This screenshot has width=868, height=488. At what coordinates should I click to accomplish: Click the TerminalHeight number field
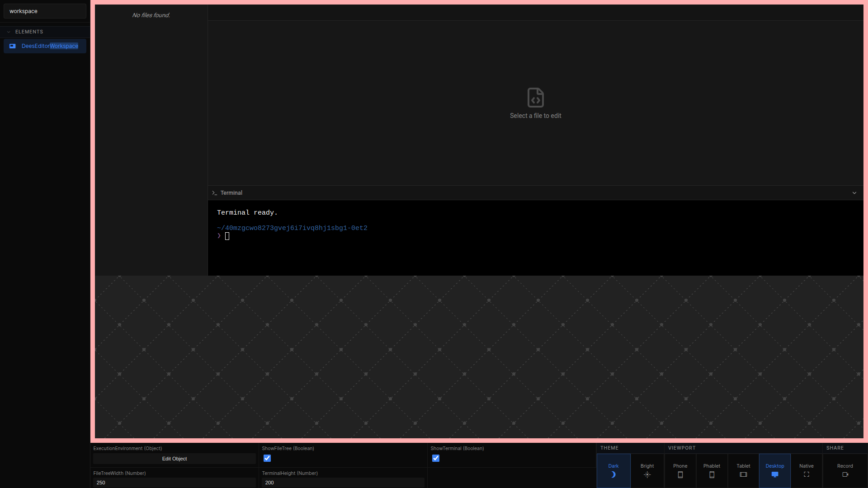tap(342, 483)
